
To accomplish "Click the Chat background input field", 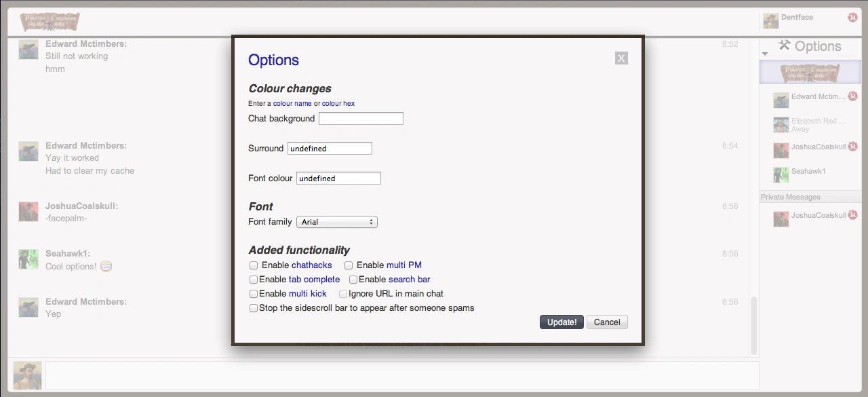I will [361, 118].
